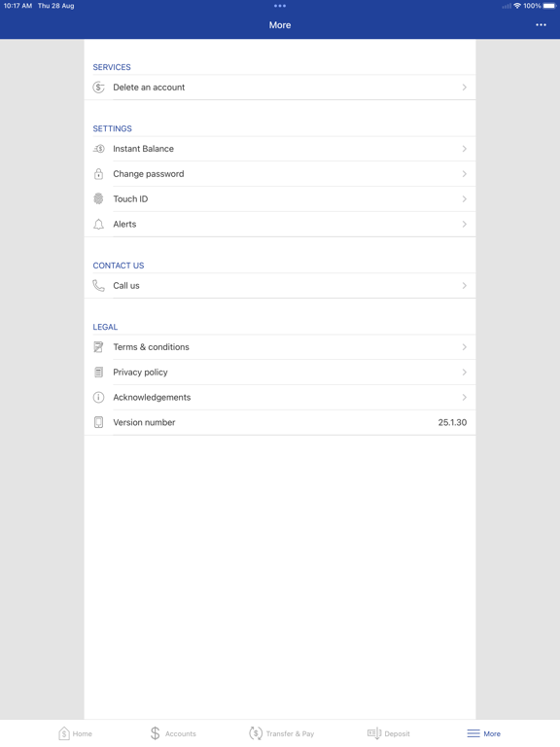The height and width of the screenshot is (747, 560).
Task: Tap chevron on Touch ID row
Action: [465, 199]
